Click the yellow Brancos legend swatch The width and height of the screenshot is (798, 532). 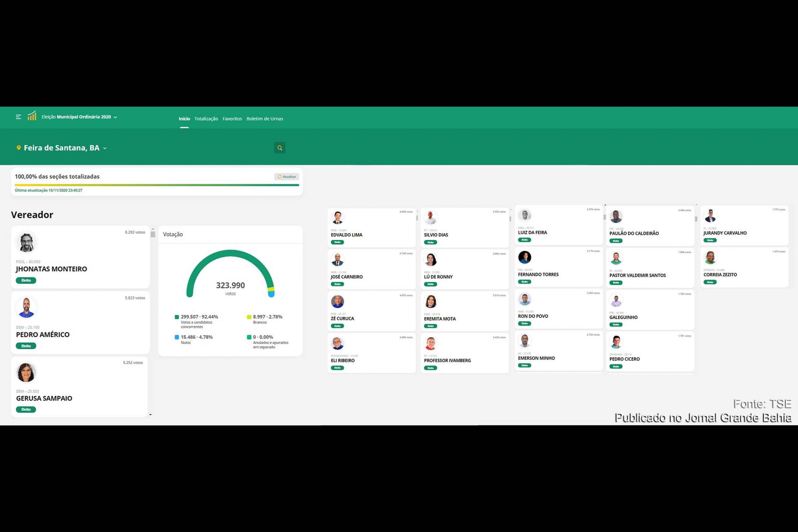(x=249, y=317)
